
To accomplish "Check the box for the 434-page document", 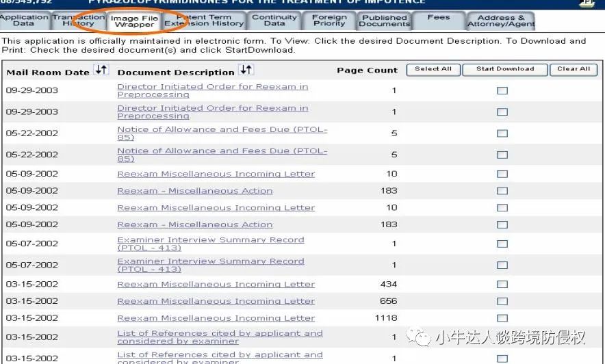I will pos(502,285).
